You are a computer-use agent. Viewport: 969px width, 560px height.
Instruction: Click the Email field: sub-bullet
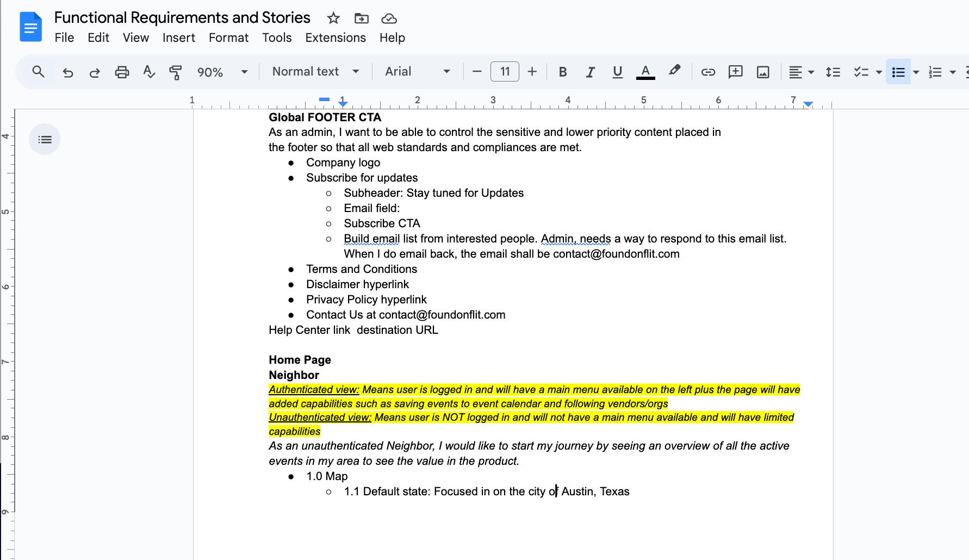click(371, 208)
